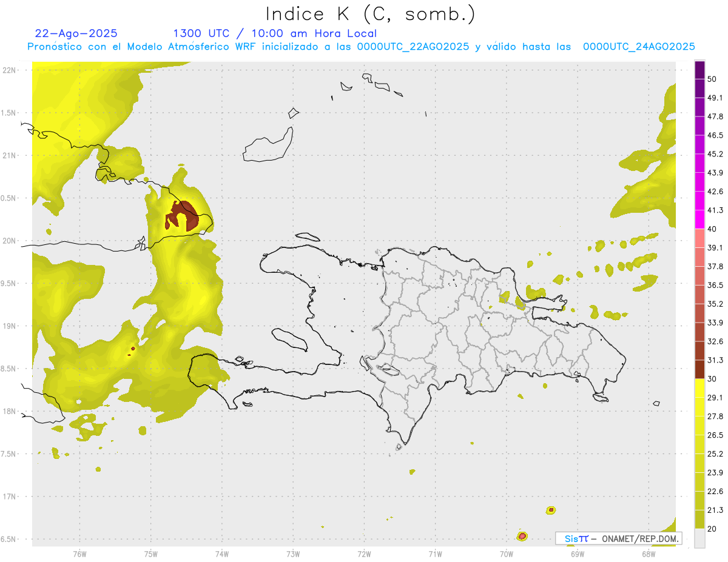Click latitude axis label "17N"
728x562 pixels.
[x=9, y=497]
